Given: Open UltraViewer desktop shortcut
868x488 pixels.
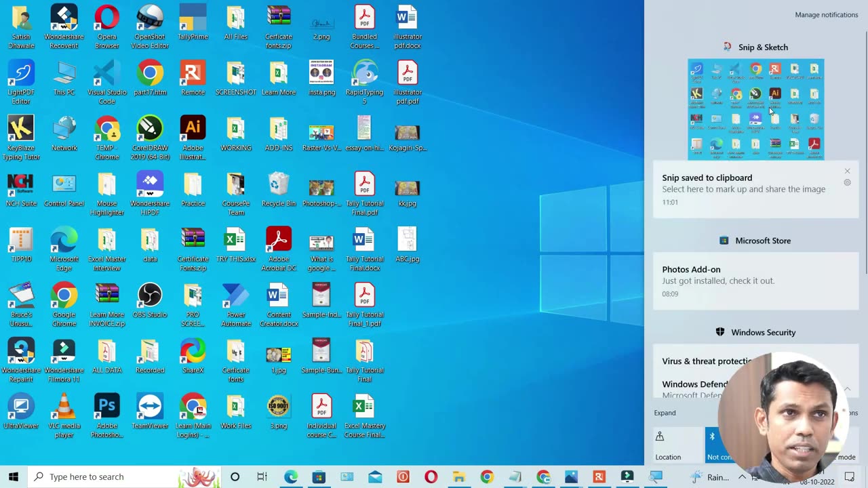Looking at the screenshot, I should click(21, 411).
